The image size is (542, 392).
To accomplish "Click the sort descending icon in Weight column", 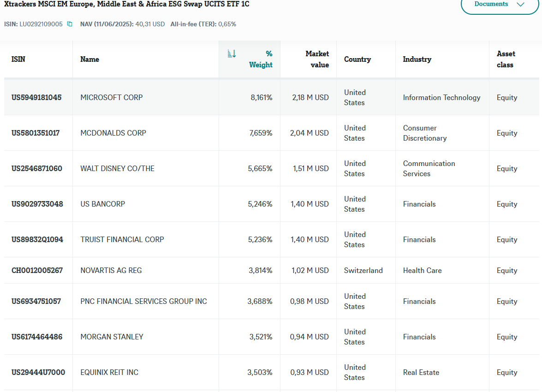I will coord(232,53).
